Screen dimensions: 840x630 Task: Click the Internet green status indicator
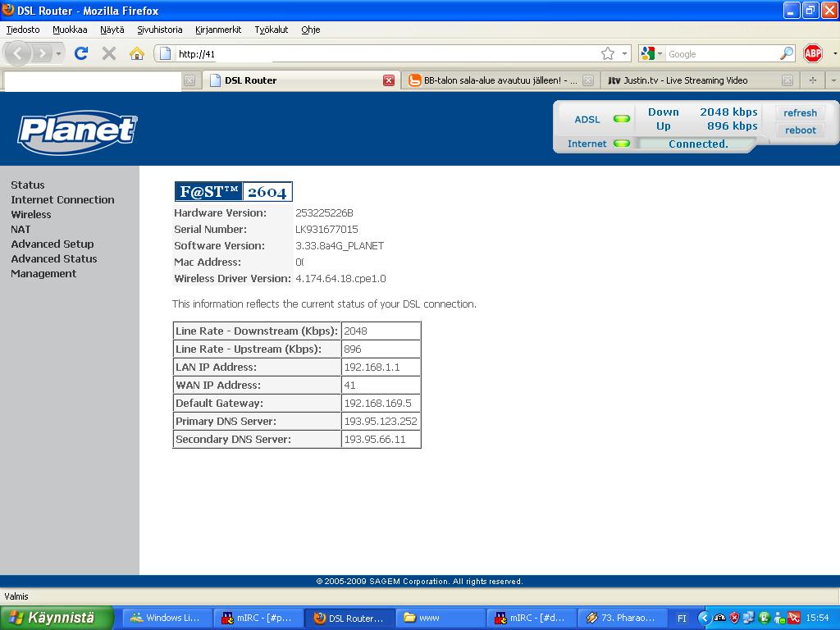(x=622, y=144)
